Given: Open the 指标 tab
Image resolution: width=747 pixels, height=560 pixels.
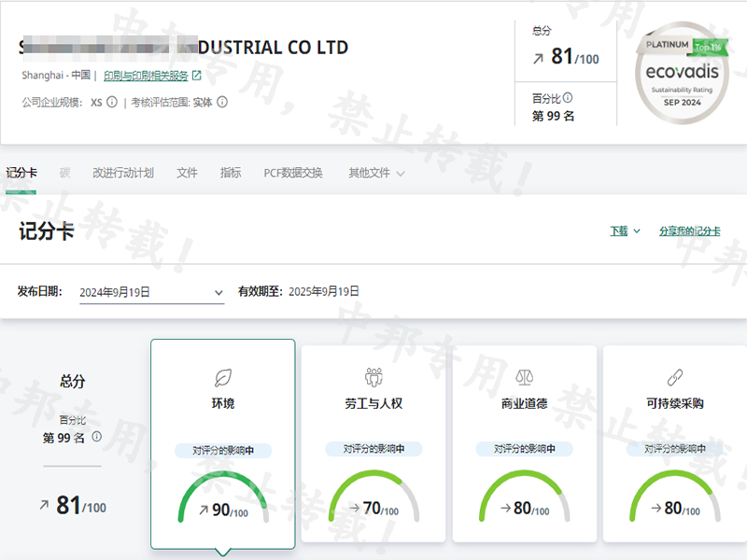Looking at the screenshot, I should 231,173.
